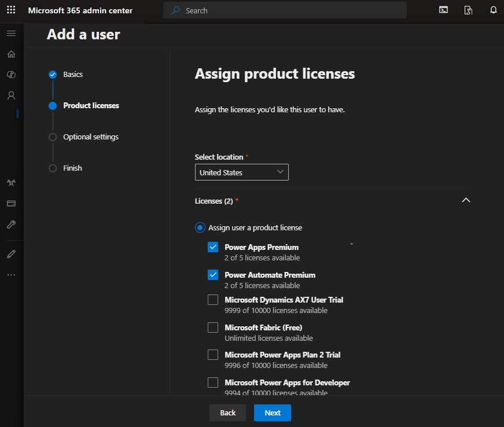Show all with the ellipsis icon

[x=11, y=275]
